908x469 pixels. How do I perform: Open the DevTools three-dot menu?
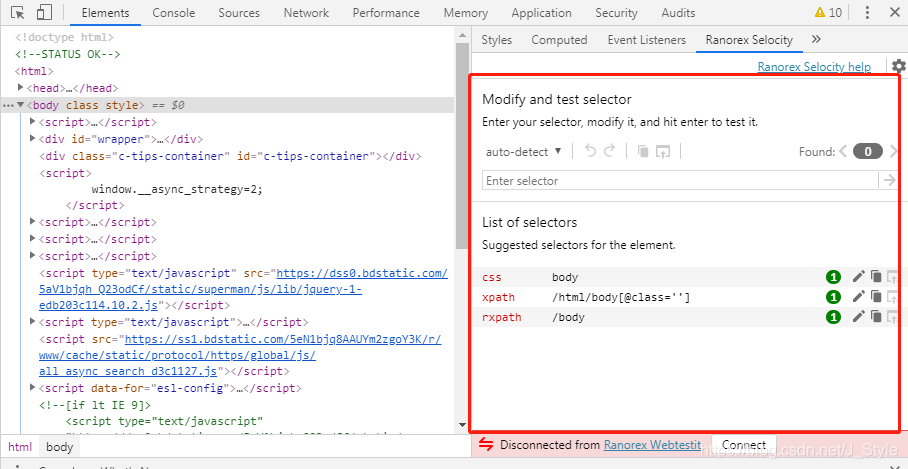coord(867,12)
